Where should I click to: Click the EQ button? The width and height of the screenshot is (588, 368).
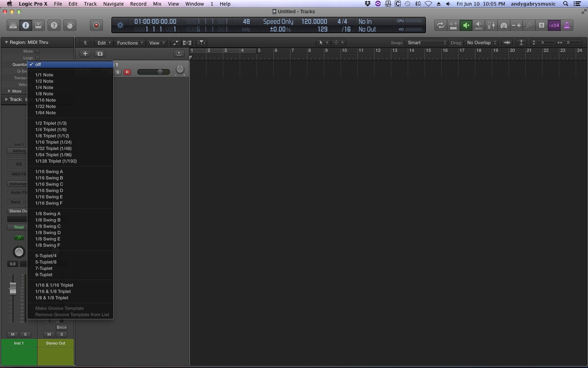tap(17, 164)
